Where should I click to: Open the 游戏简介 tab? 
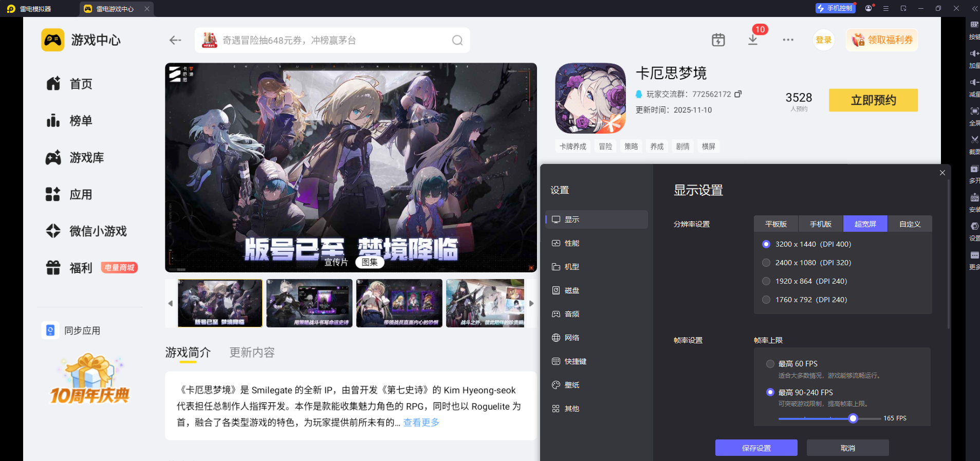[188, 353]
